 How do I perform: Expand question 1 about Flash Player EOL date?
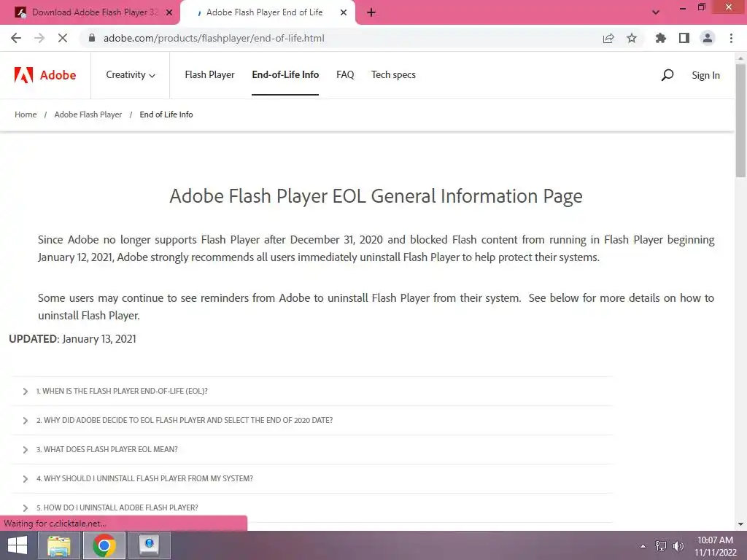[122, 392]
